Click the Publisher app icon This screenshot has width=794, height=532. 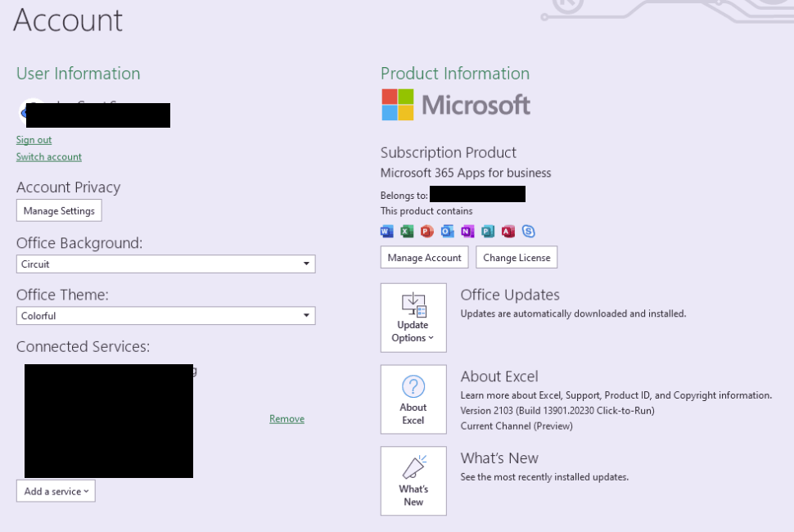pos(488,232)
